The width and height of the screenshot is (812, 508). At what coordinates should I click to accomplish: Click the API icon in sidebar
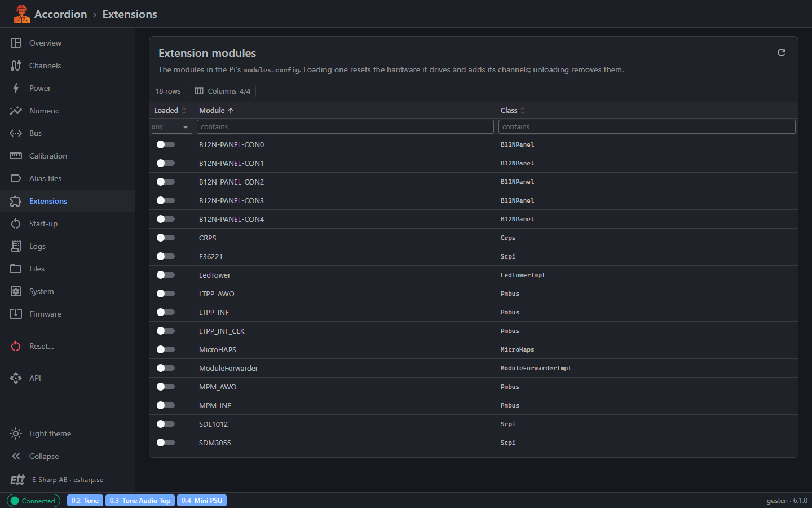click(16, 378)
